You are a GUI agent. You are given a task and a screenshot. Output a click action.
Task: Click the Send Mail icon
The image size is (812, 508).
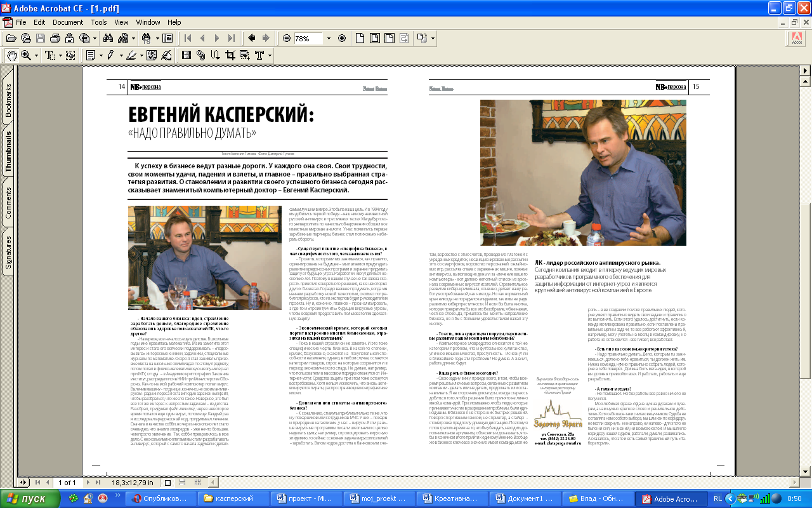pyautogui.click(x=69, y=38)
